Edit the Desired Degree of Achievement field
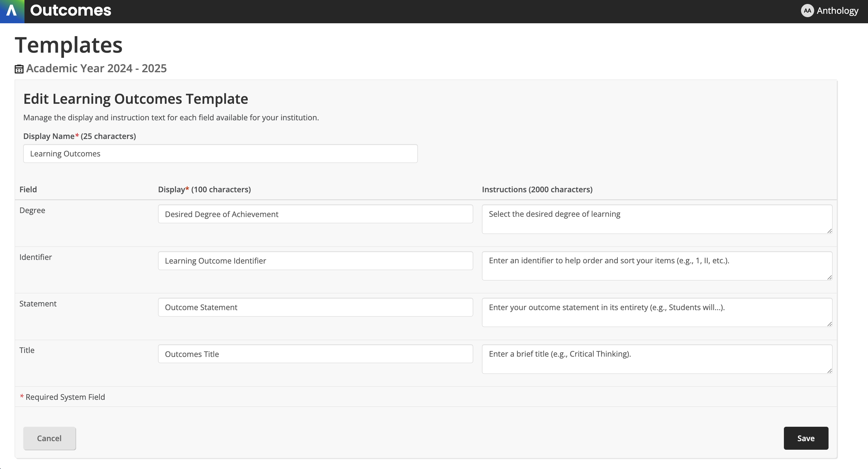The image size is (868, 469). (x=315, y=214)
